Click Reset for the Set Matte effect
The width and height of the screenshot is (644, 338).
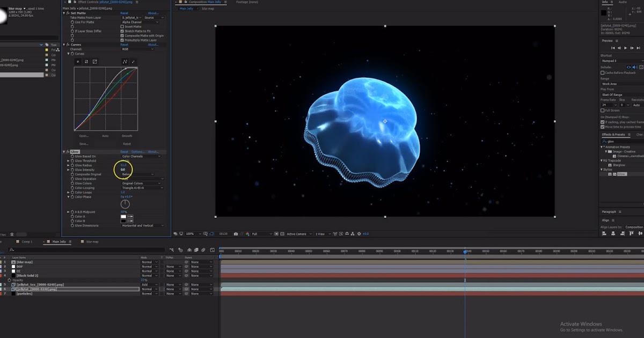point(124,13)
